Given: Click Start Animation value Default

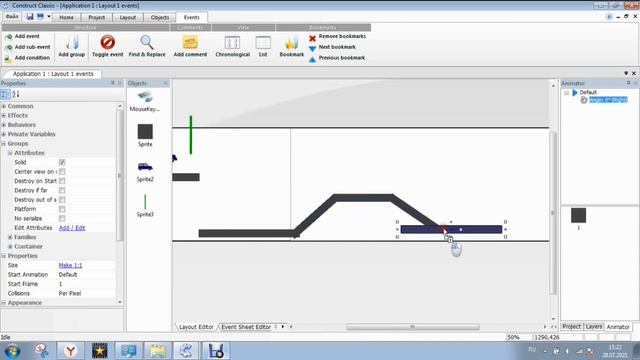Looking at the screenshot, I should pos(68,275).
